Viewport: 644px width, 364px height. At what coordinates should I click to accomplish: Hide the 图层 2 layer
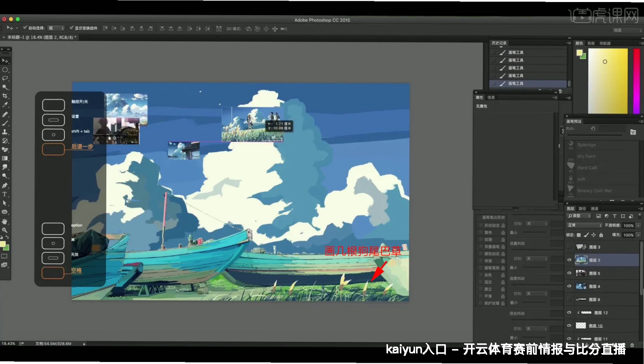coord(569,260)
